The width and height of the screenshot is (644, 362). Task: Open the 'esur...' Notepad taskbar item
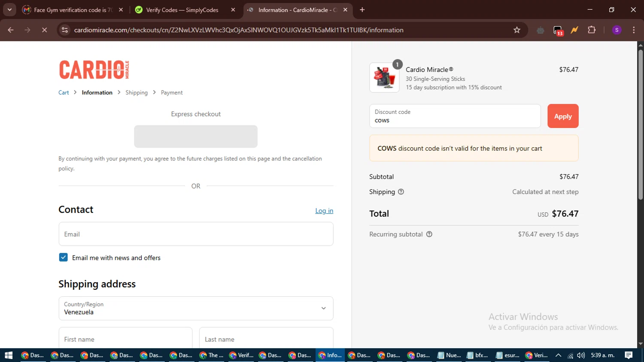tap(507, 355)
